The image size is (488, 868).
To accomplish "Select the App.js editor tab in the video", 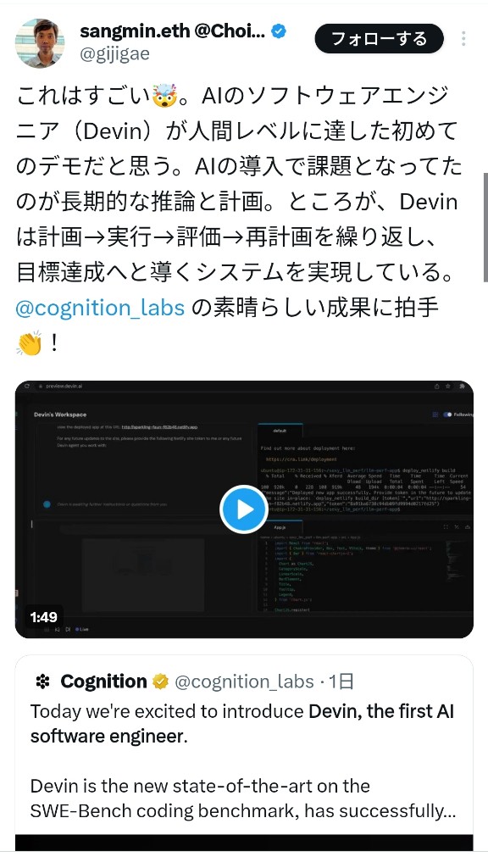I will [280, 527].
